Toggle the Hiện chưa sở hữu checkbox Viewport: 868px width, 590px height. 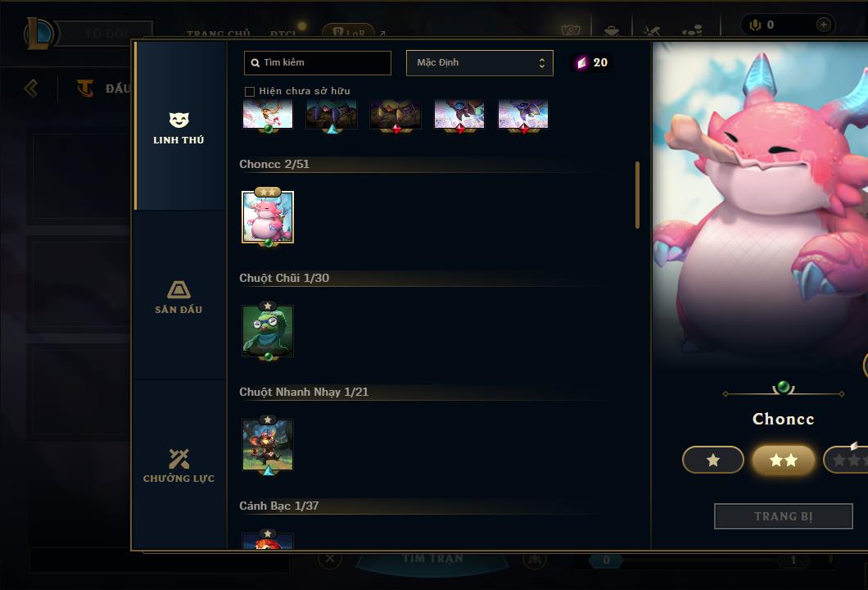click(250, 92)
